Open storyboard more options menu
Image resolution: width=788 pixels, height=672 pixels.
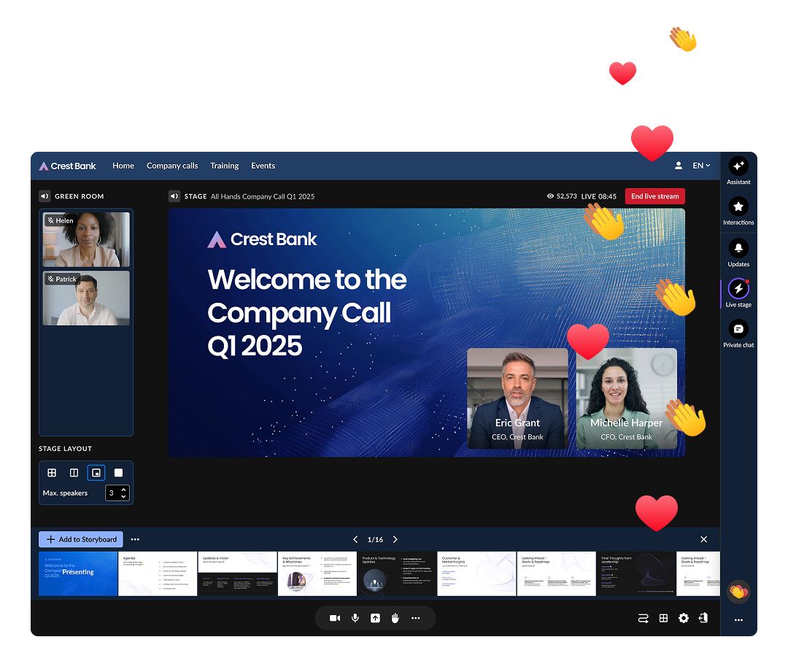[x=135, y=539]
